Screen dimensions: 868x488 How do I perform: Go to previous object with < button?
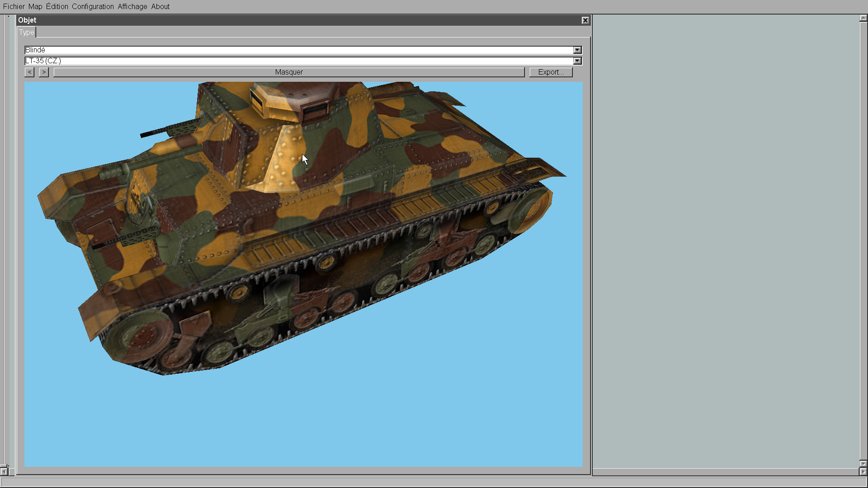point(29,72)
